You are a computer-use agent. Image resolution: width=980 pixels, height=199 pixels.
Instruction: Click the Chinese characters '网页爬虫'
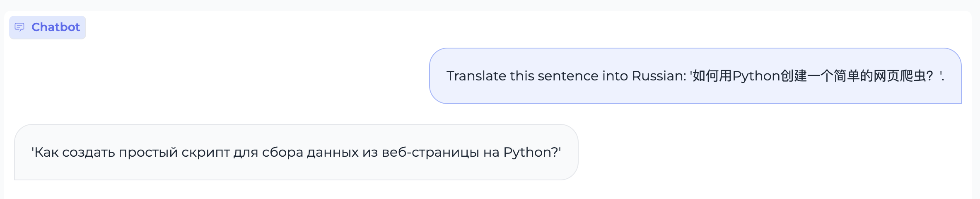(x=900, y=76)
